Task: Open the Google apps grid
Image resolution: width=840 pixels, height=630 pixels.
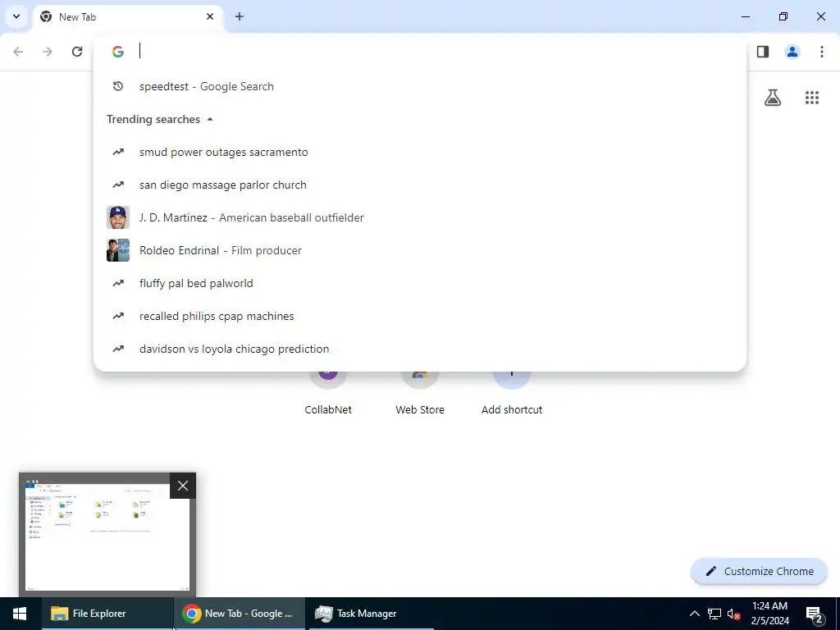Action: pos(812,98)
